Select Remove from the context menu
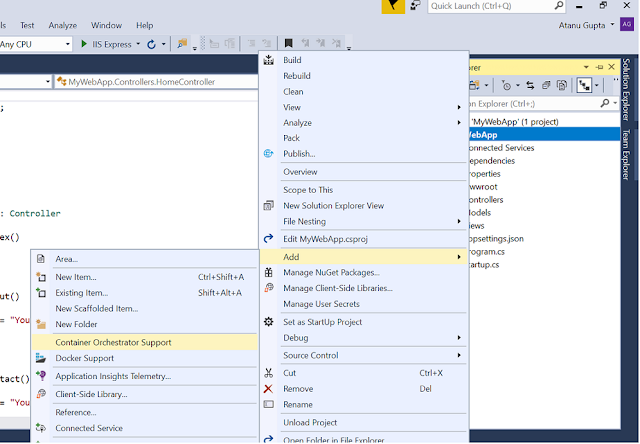This screenshot has width=640, height=444. (x=363, y=389)
